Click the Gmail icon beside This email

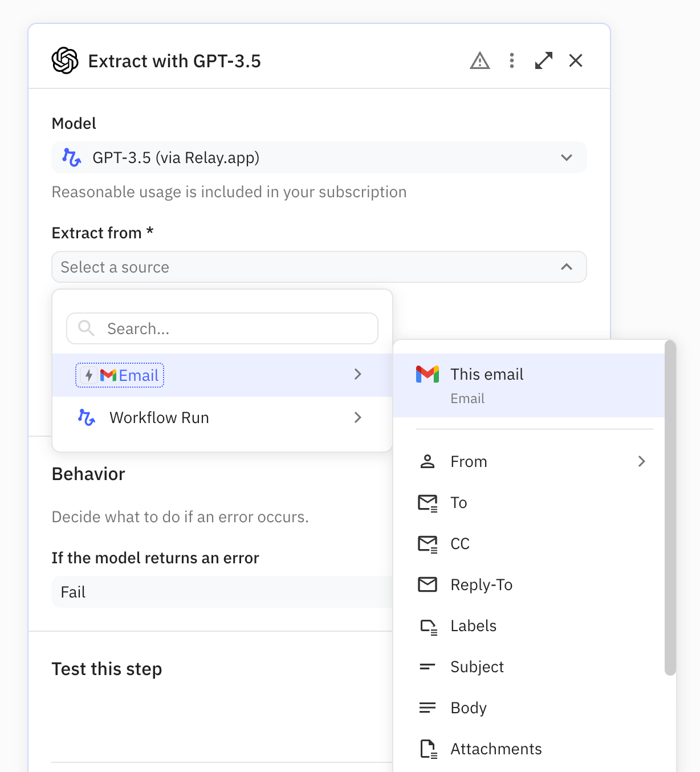point(428,374)
